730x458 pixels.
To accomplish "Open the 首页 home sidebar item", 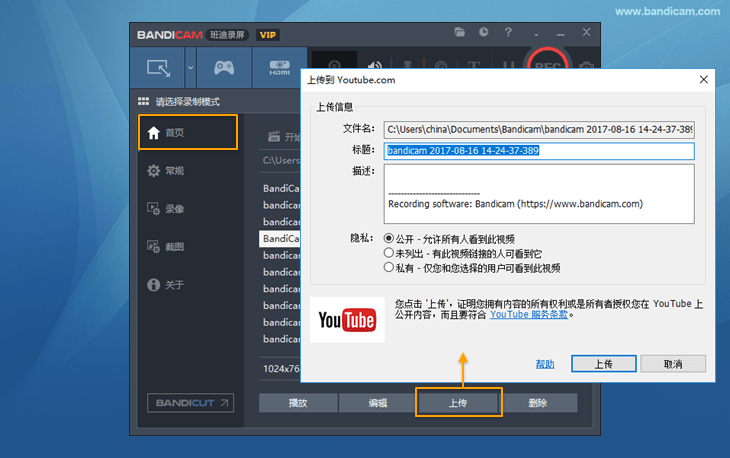I will pyautogui.click(x=188, y=133).
